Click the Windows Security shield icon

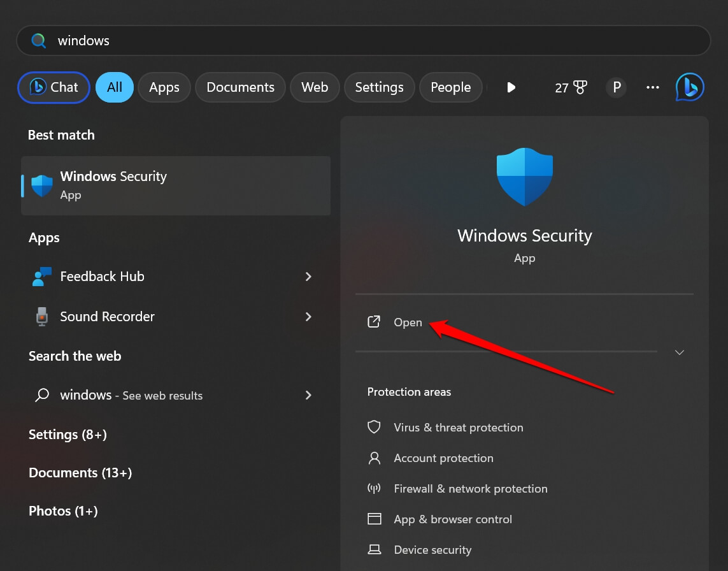[524, 177]
